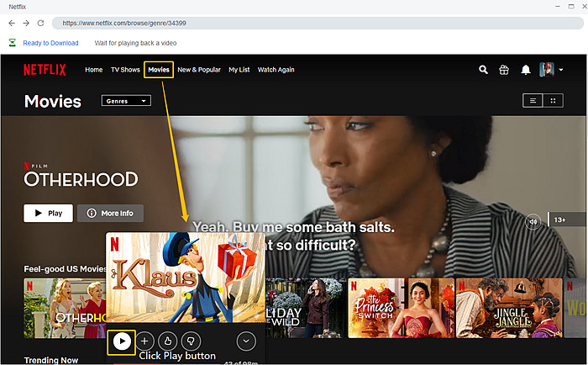Open the TV Shows menu item
Image resolution: width=588 pixels, height=365 pixels.
tap(125, 70)
